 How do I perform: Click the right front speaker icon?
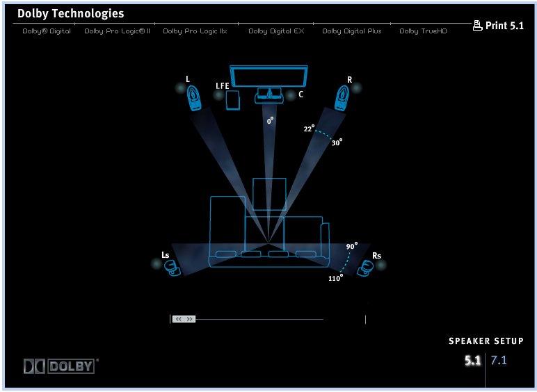(342, 98)
